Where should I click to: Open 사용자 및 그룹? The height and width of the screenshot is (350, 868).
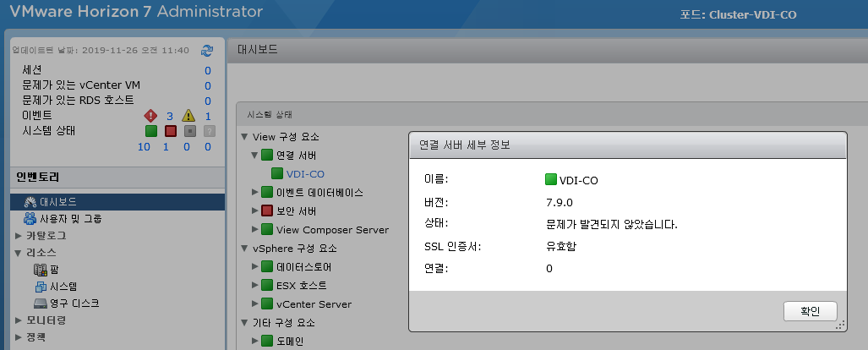point(70,219)
